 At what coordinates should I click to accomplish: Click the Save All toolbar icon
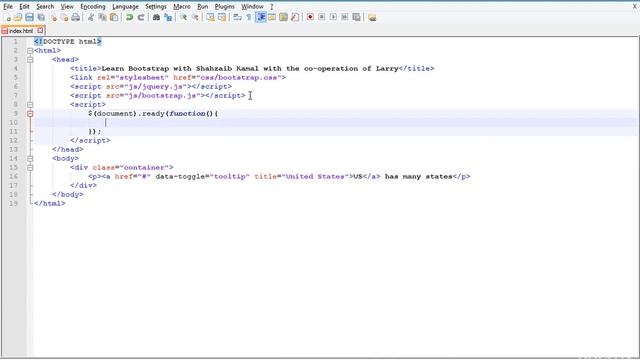(41, 17)
